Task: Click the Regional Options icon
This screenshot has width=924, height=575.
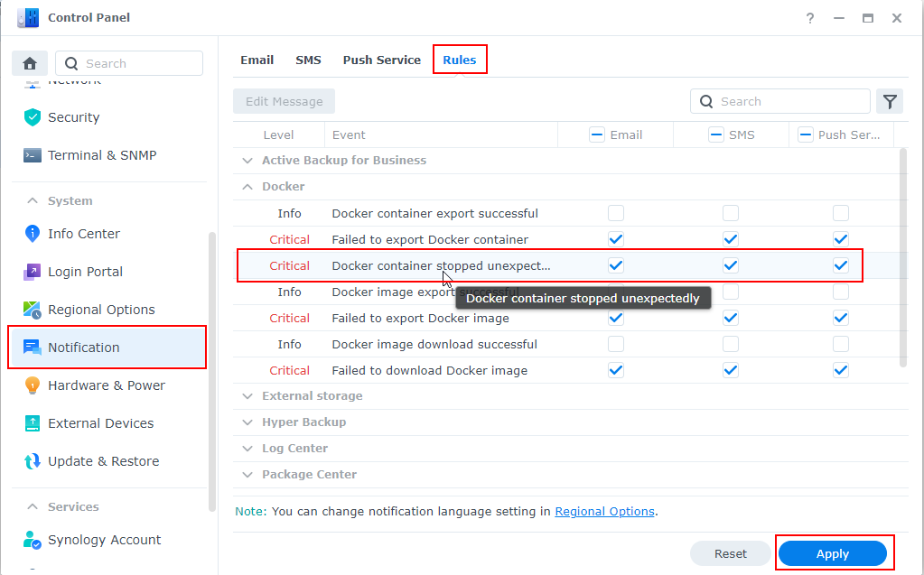Action: tap(33, 310)
